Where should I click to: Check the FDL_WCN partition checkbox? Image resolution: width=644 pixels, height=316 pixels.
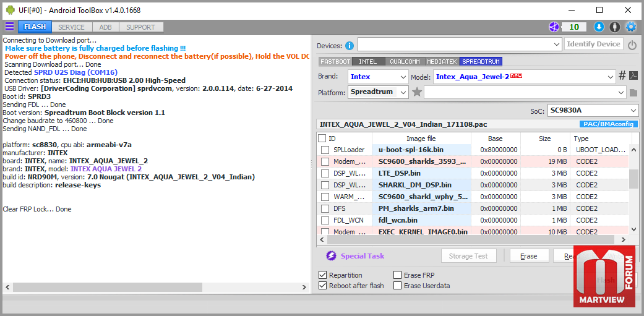pos(325,220)
